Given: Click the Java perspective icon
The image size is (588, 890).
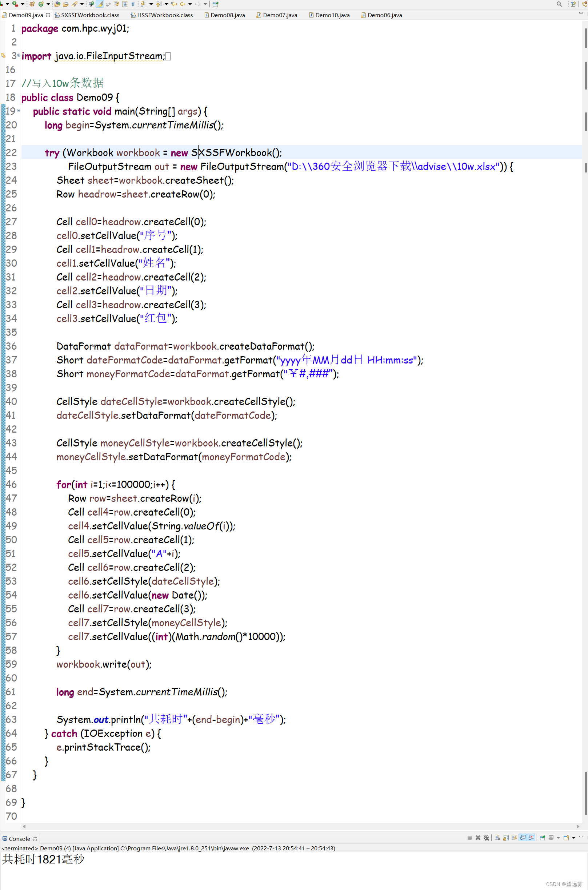Looking at the screenshot, I should point(585,4).
